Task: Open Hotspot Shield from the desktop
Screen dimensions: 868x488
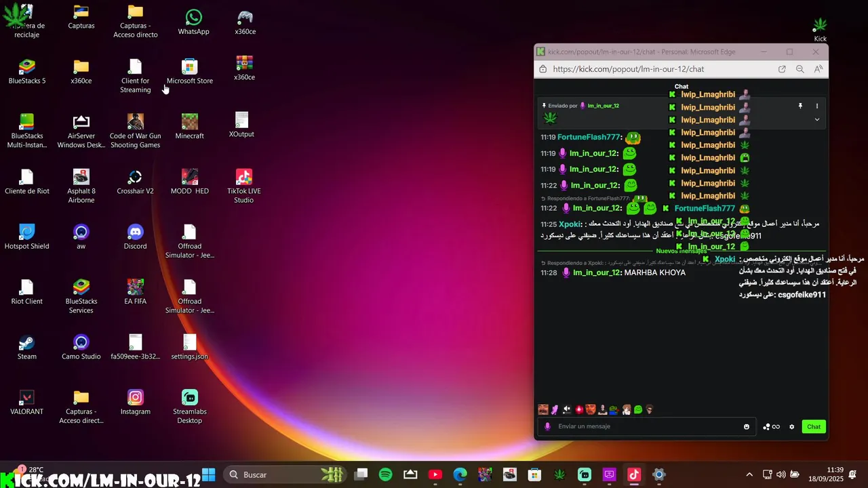Action: pyautogui.click(x=27, y=237)
